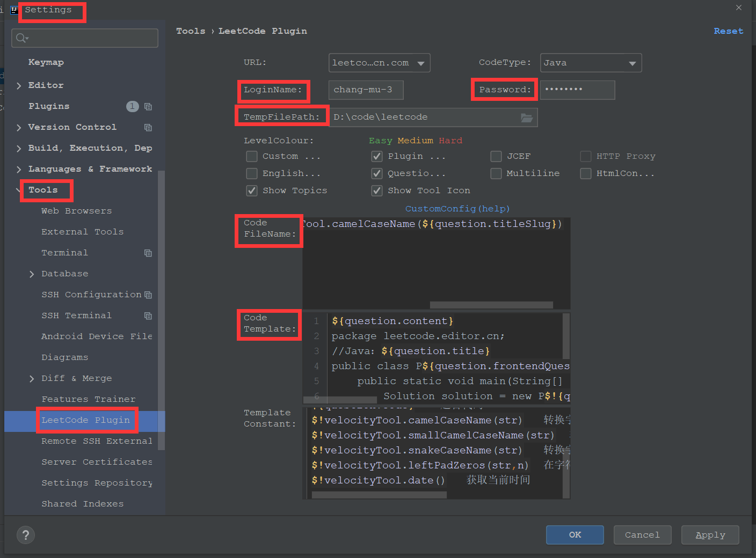Screen dimensions: 756x558
Task: Click the copy settings icon next to Version Control
Action: (148, 127)
